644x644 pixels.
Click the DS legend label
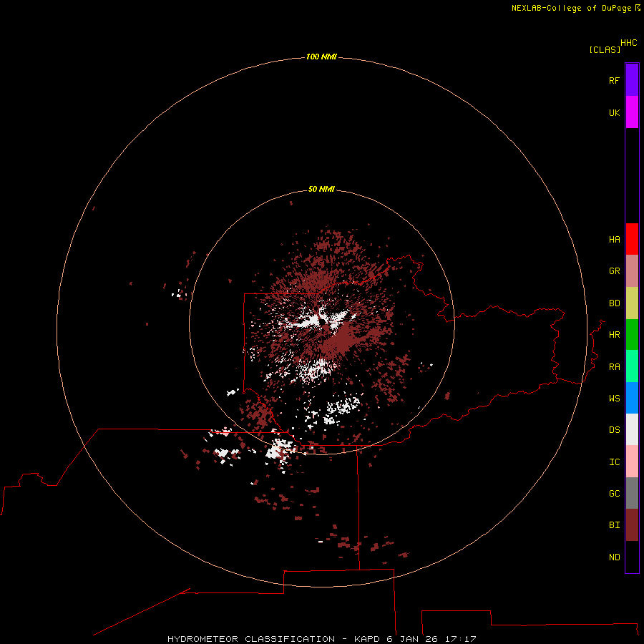pos(614,430)
